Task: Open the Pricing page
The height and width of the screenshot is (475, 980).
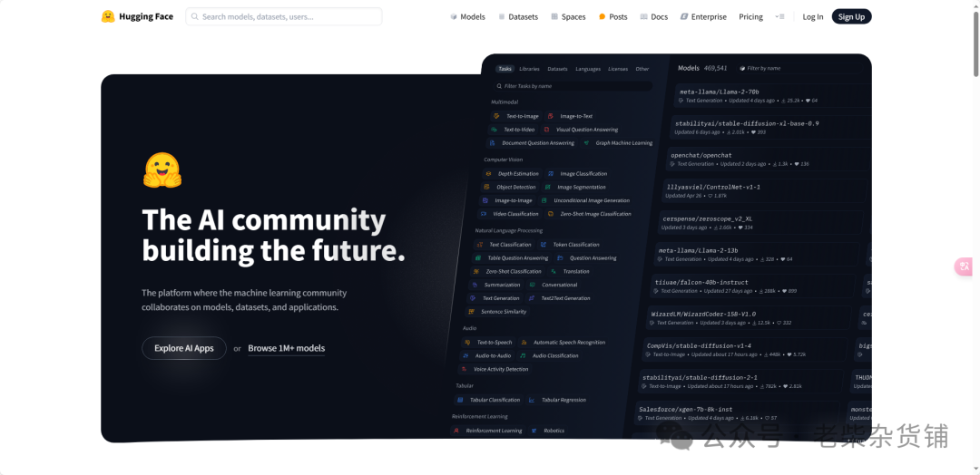Action: click(750, 17)
